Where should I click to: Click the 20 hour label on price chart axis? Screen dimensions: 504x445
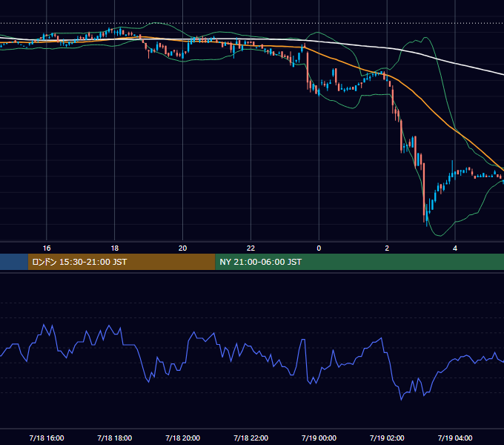pyautogui.click(x=182, y=248)
